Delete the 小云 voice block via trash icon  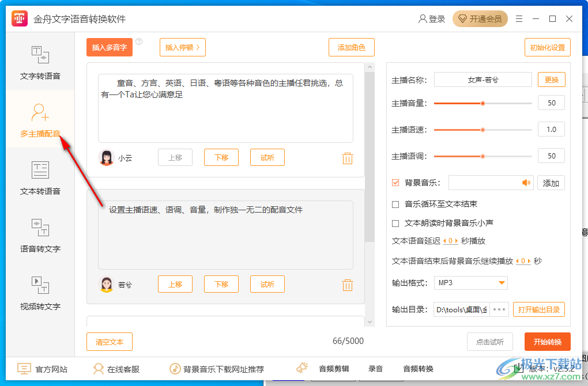(347, 157)
